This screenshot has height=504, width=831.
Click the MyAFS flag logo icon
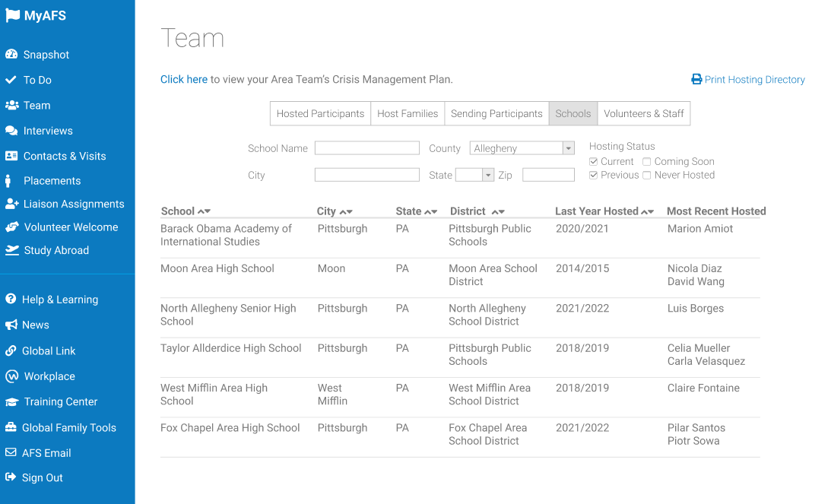click(12, 15)
